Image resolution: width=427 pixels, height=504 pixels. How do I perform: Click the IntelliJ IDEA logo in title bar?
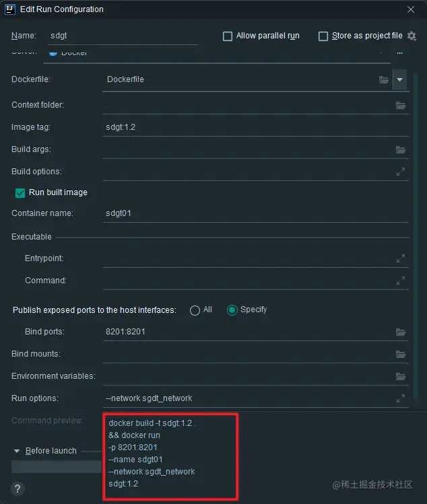[9, 9]
